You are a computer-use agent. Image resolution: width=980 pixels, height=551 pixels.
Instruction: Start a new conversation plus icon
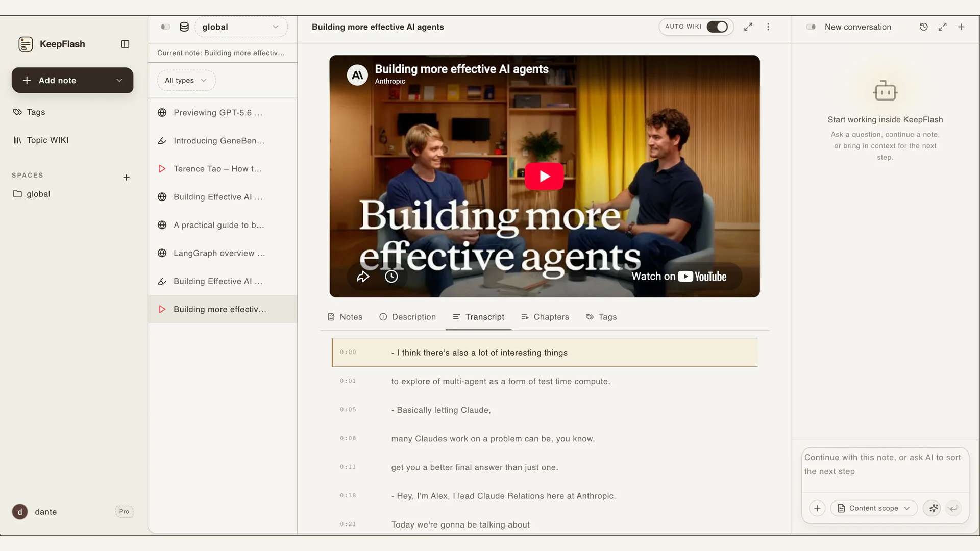[x=961, y=27]
